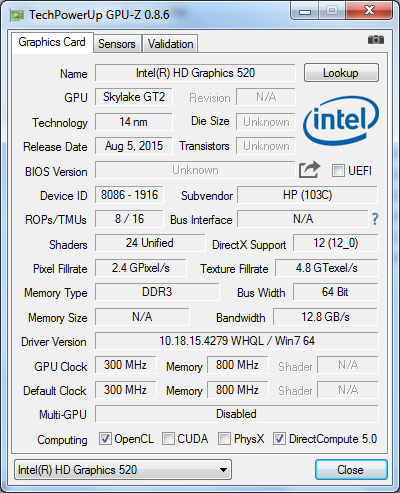Toggle the OpenCL checkbox
This screenshot has height=493, width=400.
[105, 439]
